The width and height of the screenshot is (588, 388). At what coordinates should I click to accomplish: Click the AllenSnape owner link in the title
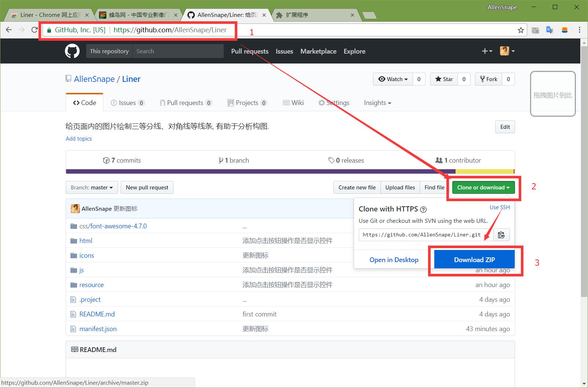pyautogui.click(x=94, y=79)
